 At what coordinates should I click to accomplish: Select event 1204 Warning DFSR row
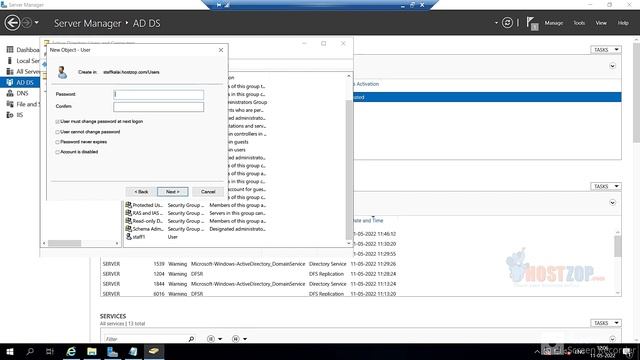click(x=249, y=274)
